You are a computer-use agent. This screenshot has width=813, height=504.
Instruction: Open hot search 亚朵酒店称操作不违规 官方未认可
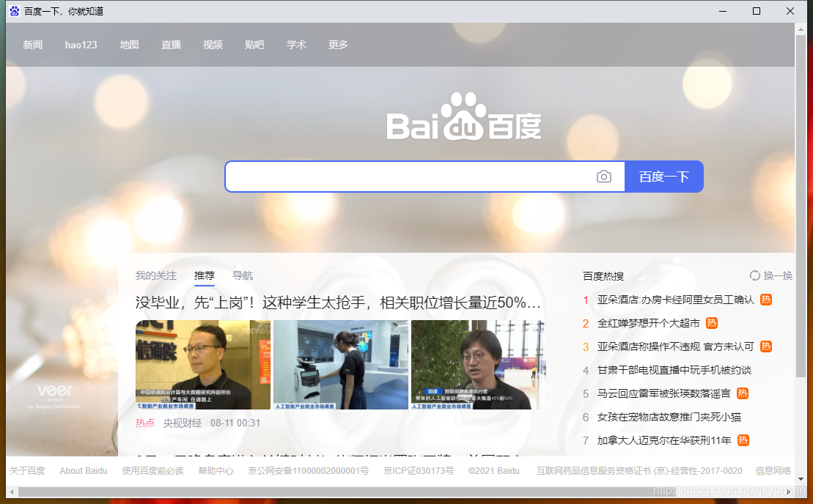(x=676, y=346)
